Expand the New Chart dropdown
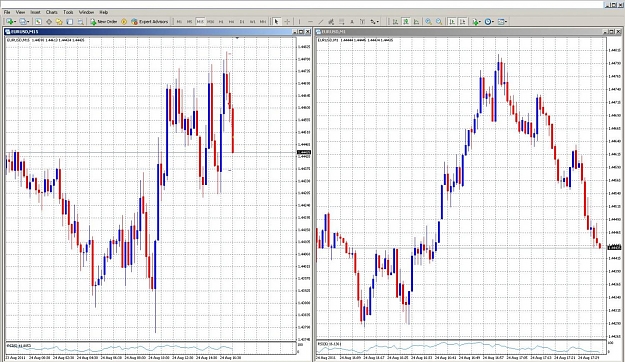 pos(15,22)
